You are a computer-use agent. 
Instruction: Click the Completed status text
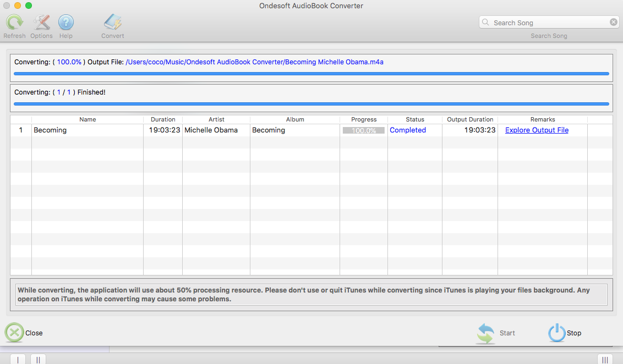(408, 130)
